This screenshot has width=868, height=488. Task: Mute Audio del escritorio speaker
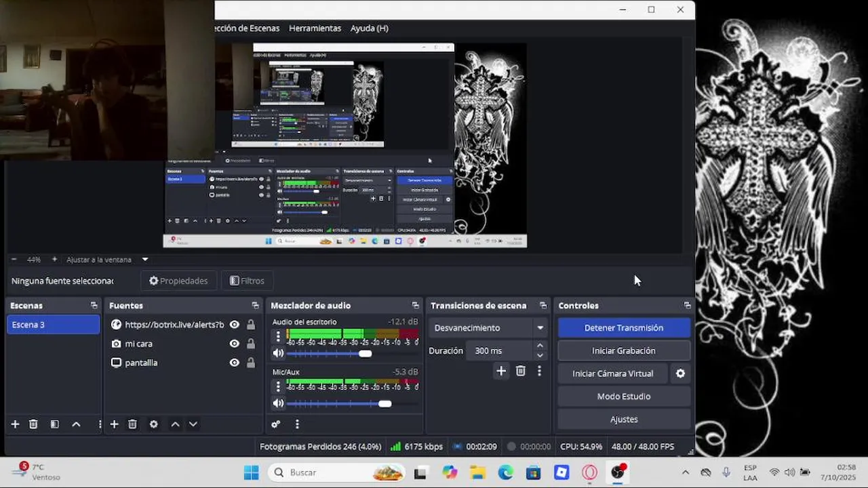[x=278, y=353]
